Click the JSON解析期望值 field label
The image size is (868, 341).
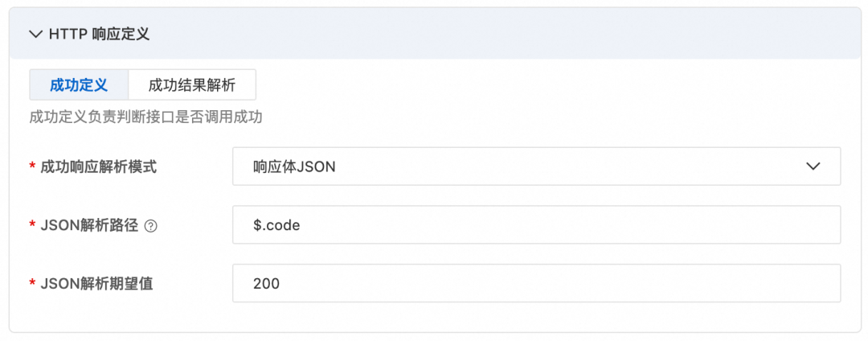pyautogui.click(x=96, y=283)
